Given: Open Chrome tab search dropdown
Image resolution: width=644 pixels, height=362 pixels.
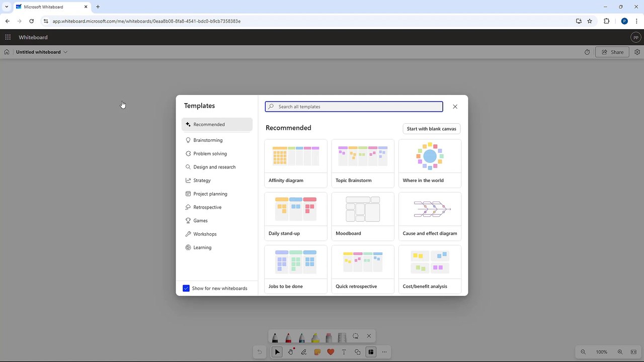Looking at the screenshot, I should pyautogui.click(x=7, y=7).
